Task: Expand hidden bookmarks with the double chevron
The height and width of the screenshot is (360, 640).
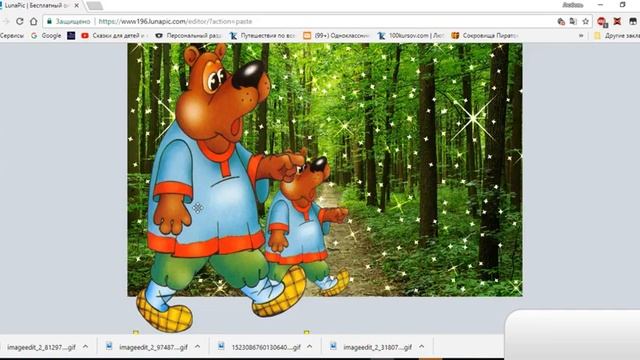Action: click(581, 36)
